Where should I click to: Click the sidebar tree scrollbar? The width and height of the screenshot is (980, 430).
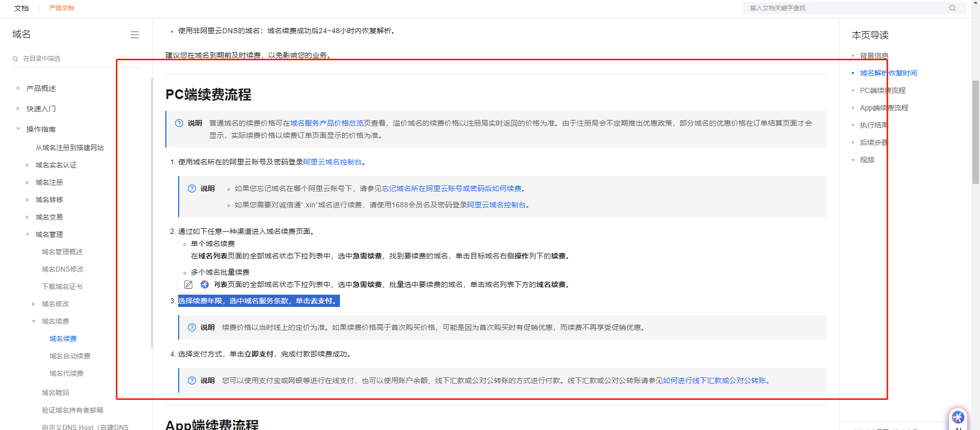(x=152, y=213)
